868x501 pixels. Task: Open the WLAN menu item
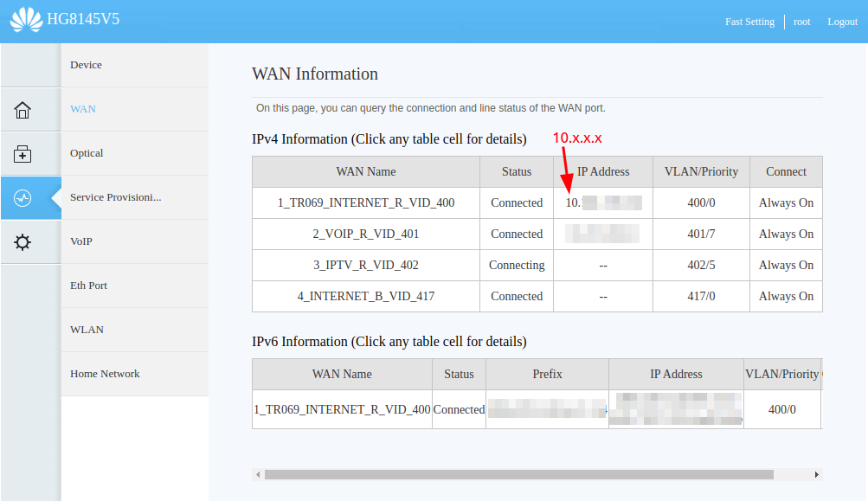tap(87, 330)
